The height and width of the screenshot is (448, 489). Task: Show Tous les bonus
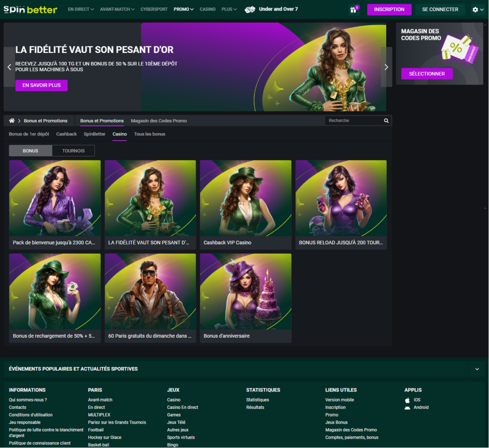click(149, 134)
